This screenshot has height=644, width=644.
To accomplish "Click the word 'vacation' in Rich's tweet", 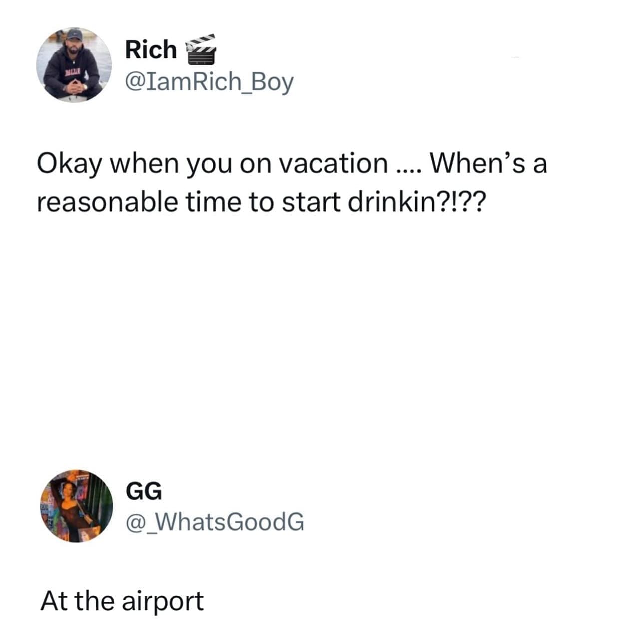I will pos(333,163).
